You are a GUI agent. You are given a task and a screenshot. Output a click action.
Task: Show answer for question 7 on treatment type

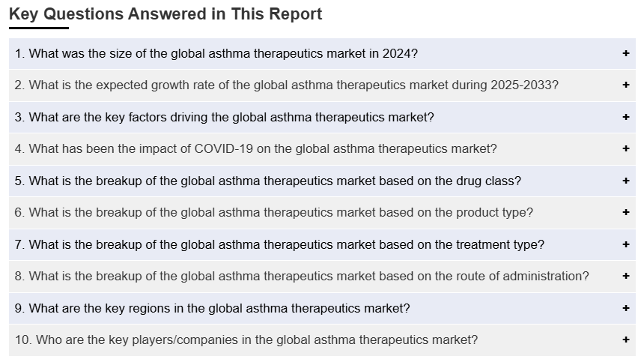(279, 244)
